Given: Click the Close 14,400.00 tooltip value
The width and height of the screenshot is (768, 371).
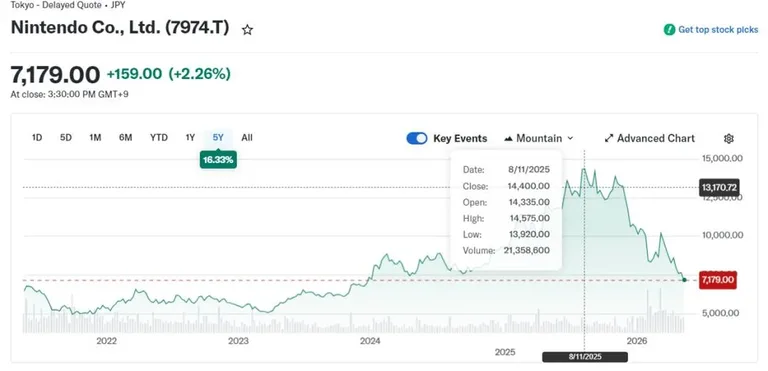Looking at the screenshot, I should [528, 186].
